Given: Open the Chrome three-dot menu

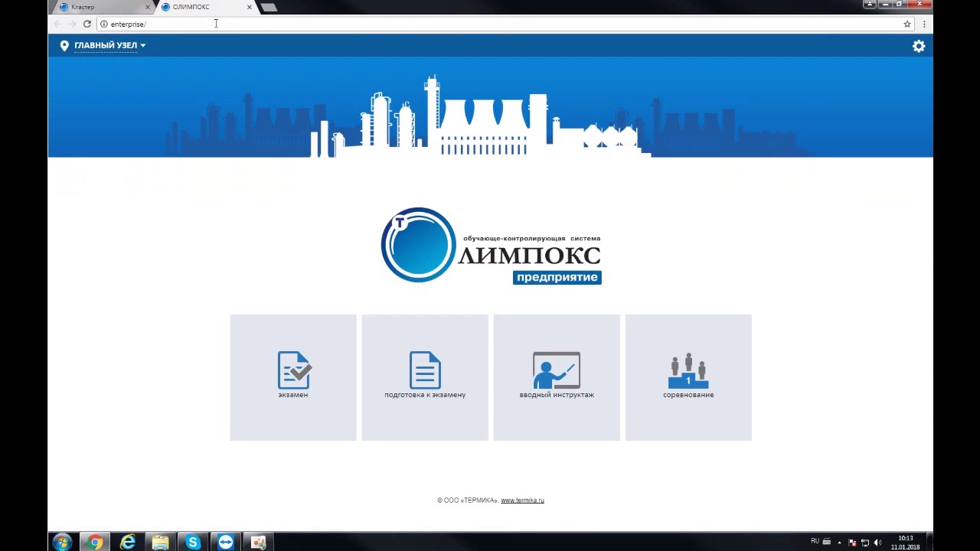Looking at the screenshot, I should 924,24.
